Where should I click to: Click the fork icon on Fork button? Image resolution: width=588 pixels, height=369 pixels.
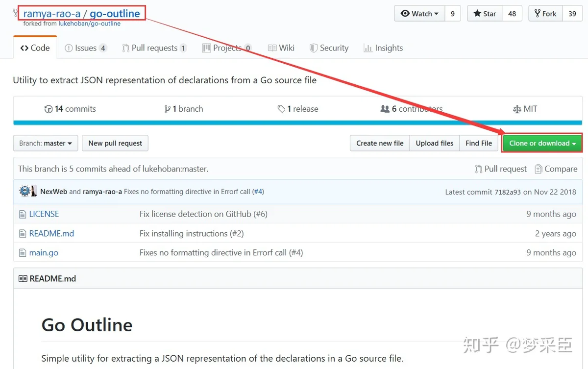click(538, 14)
